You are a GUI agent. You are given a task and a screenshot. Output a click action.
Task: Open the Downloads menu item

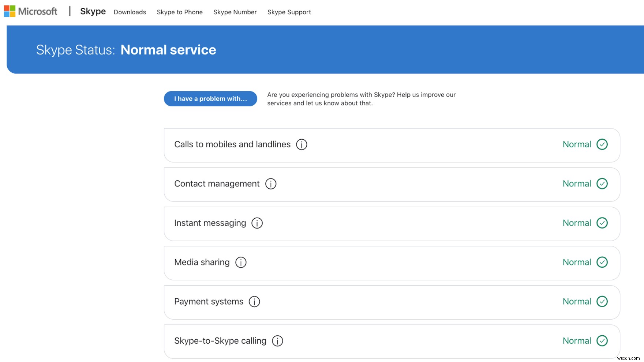coord(130,12)
